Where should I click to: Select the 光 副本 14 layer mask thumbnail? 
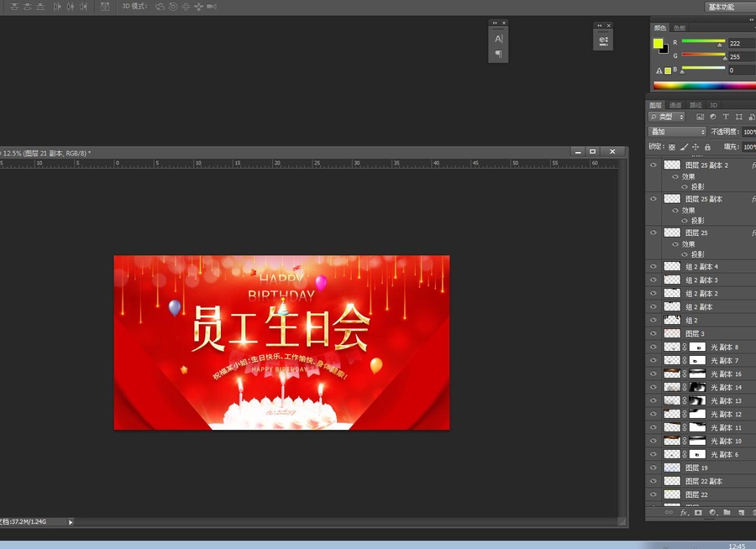[697, 387]
